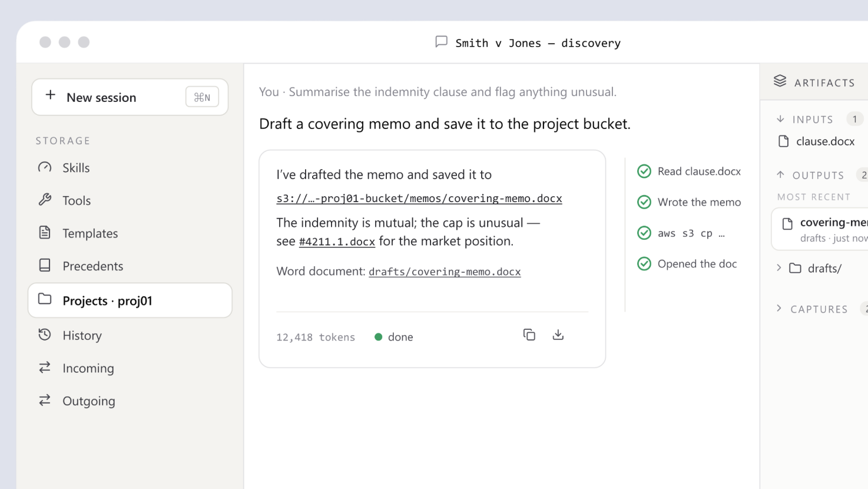The width and height of the screenshot is (868, 489).
Task: Click the drafts folder icon
Action: (x=796, y=268)
